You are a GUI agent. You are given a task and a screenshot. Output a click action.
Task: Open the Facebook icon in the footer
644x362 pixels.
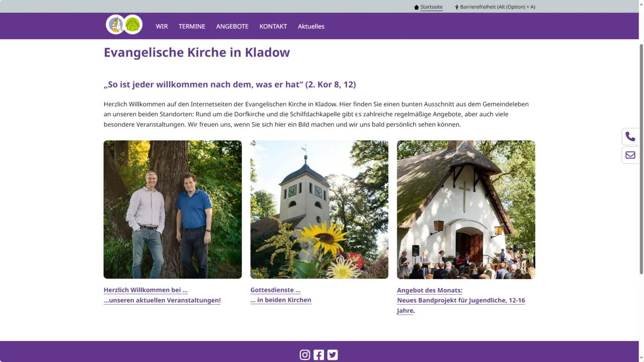319,355
